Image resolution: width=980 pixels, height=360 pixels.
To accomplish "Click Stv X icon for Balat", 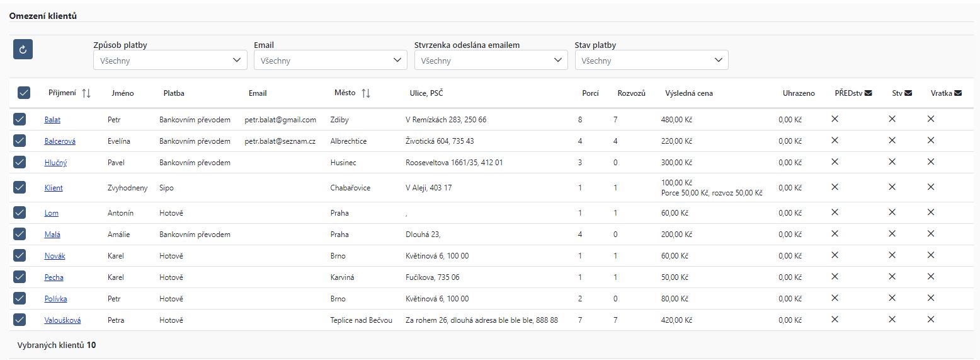I will click(892, 119).
